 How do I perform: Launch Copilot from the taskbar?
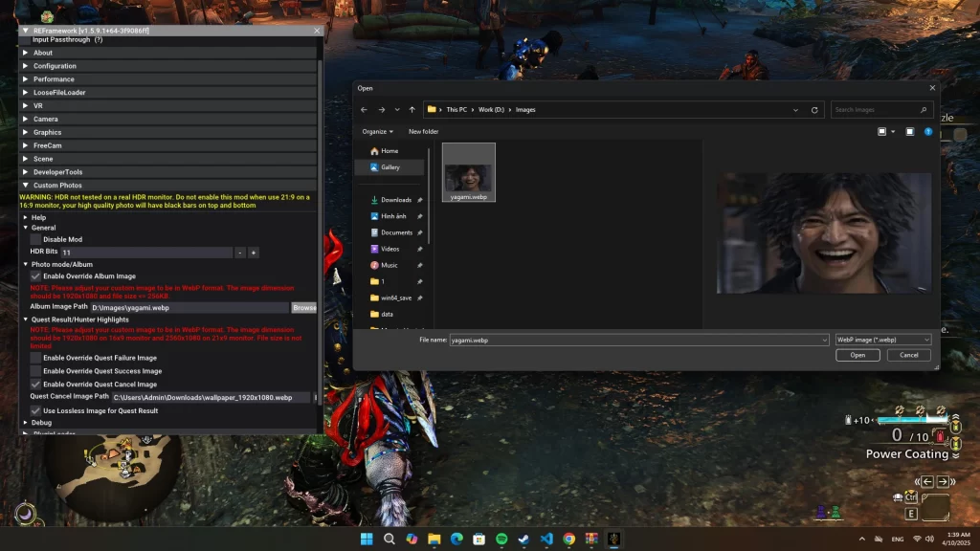click(x=412, y=539)
